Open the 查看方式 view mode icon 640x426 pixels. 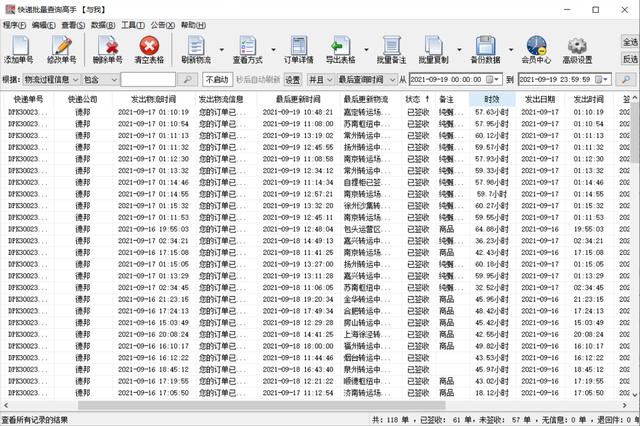pyautogui.click(x=248, y=49)
